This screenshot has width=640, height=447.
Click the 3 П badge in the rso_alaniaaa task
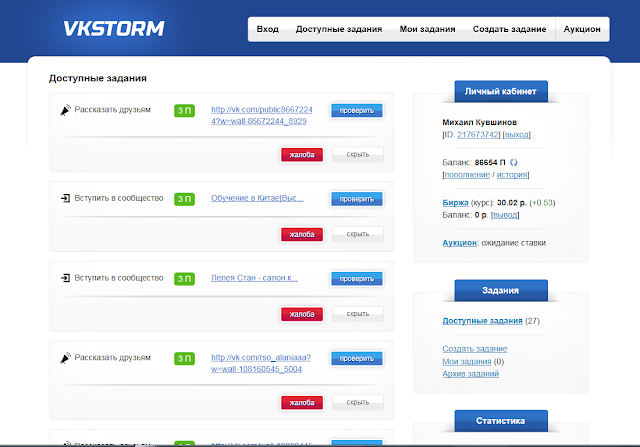[184, 358]
